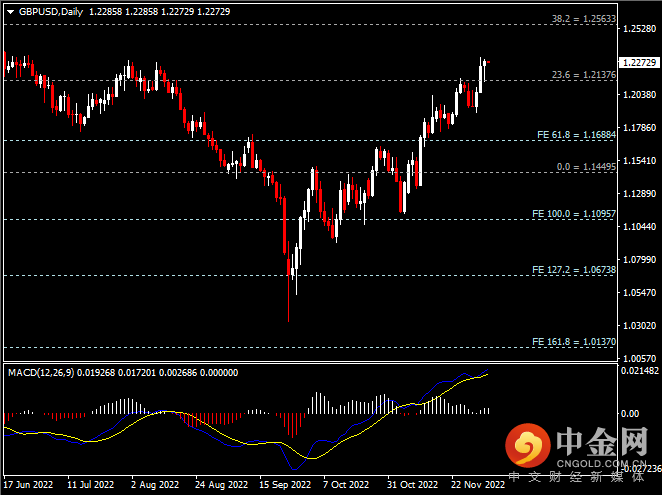662x495 pixels.
Task: Select the 23.6 = 1.21376 Fibonacci label
Action: [584, 75]
